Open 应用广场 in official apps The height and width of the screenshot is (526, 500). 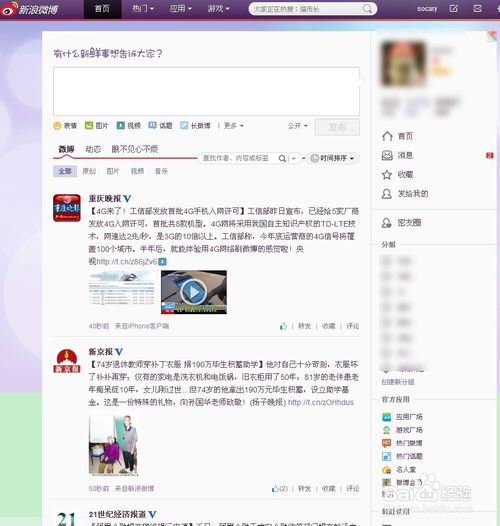(x=402, y=417)
